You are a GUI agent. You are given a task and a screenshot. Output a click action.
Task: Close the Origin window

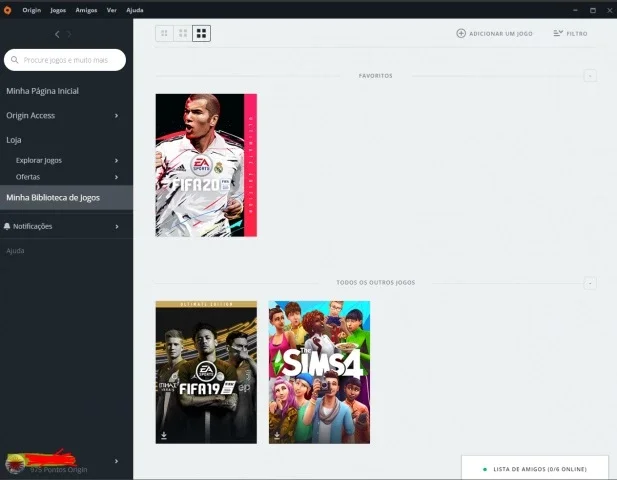point(610,10)
